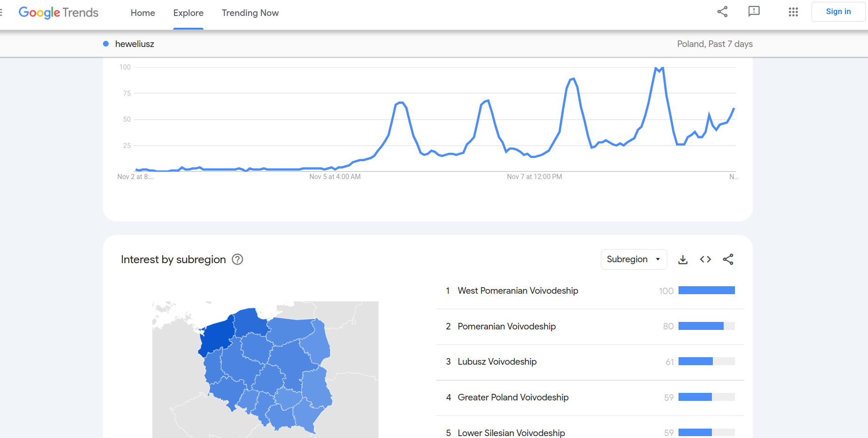Viewport: 868px width, 438px height.
Task: Share the Interest by subregion card
Action: tap(728, 259)
